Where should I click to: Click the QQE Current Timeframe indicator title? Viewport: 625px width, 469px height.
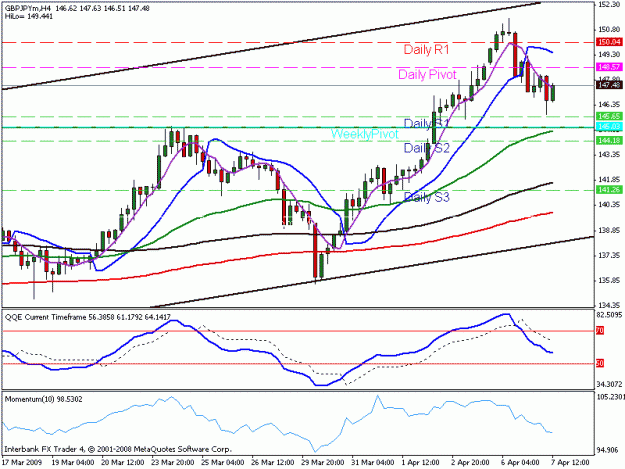[x=88, y=317]
